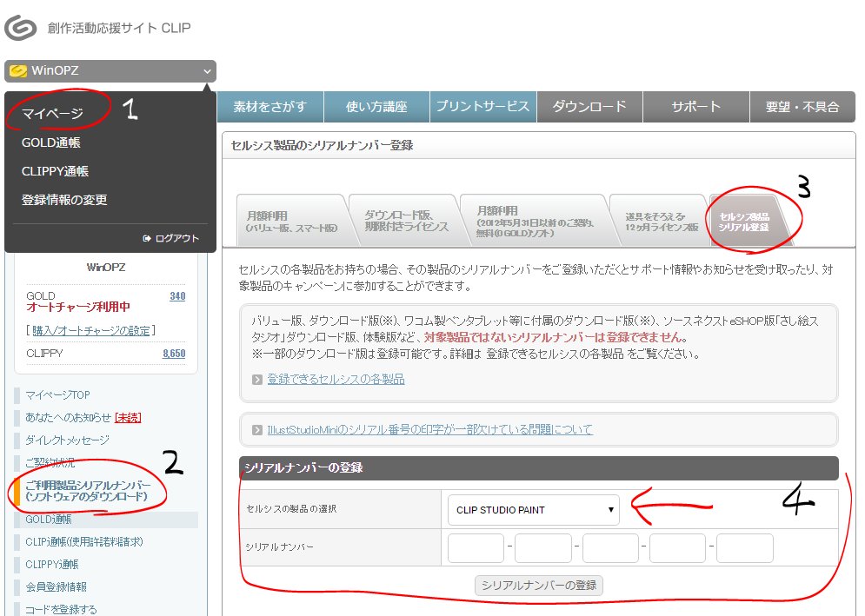865x616 pixels.
Task: Click the first serial number field
Action: tap(476, 548)
